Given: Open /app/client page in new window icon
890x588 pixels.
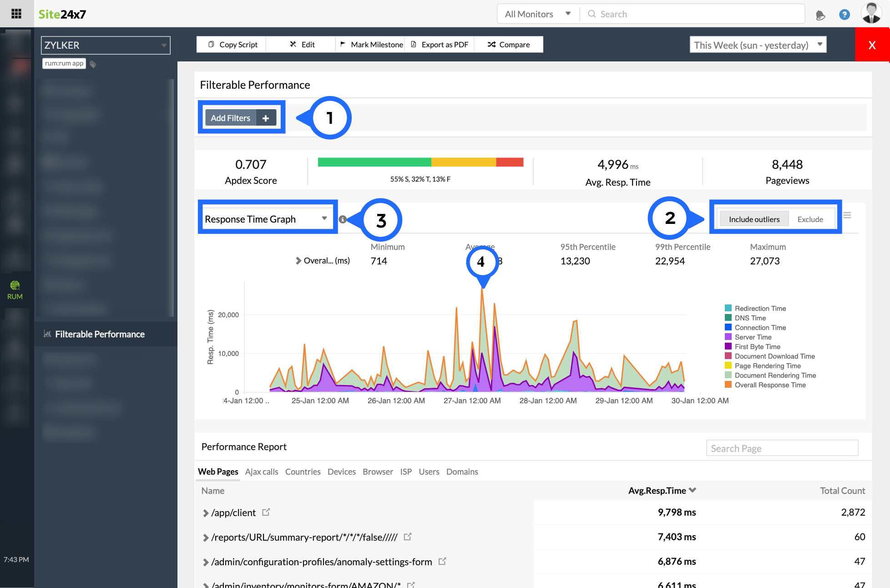Looking at the screenshot, I should [x=266, y=512].
